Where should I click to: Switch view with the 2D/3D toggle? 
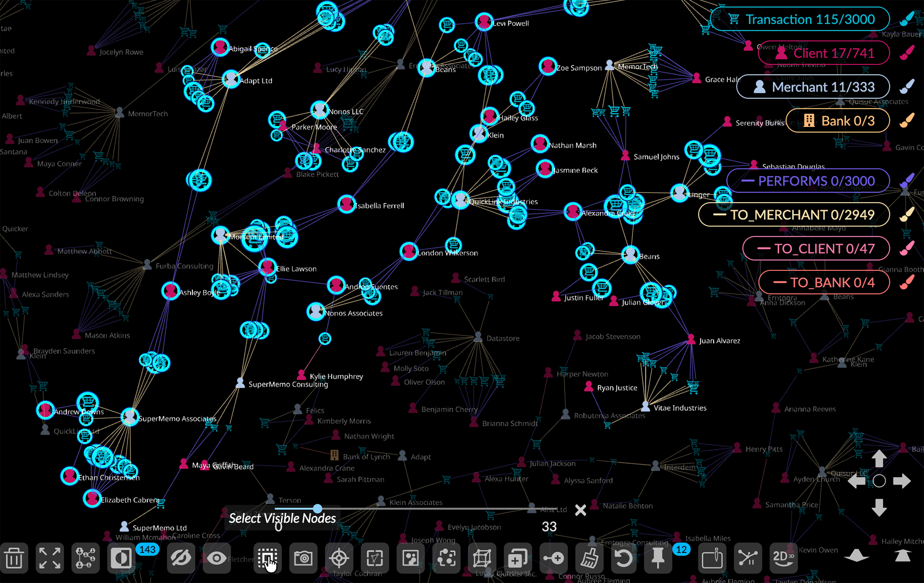783,558
